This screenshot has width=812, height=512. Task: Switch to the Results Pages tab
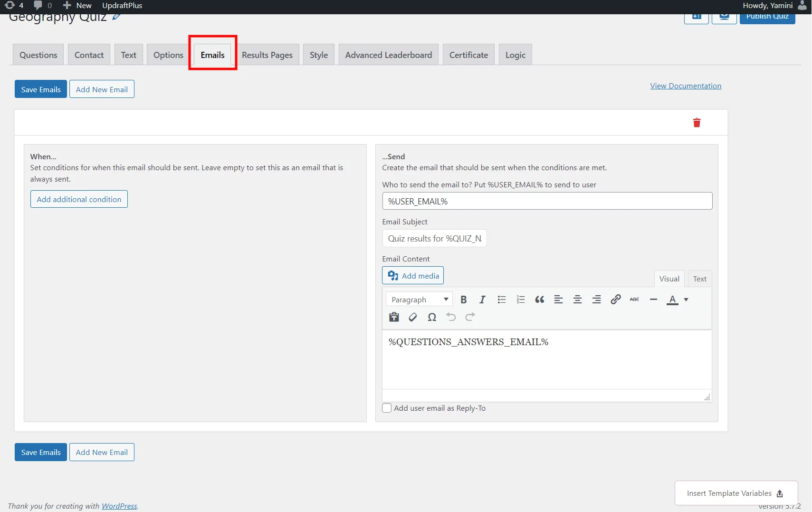[267, 55]
